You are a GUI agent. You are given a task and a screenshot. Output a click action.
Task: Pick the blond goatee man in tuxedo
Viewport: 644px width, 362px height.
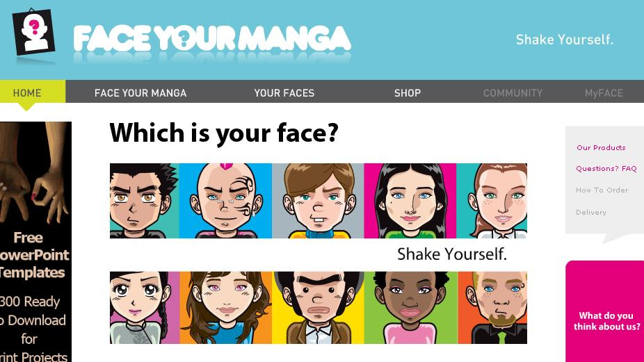point(492,307)
